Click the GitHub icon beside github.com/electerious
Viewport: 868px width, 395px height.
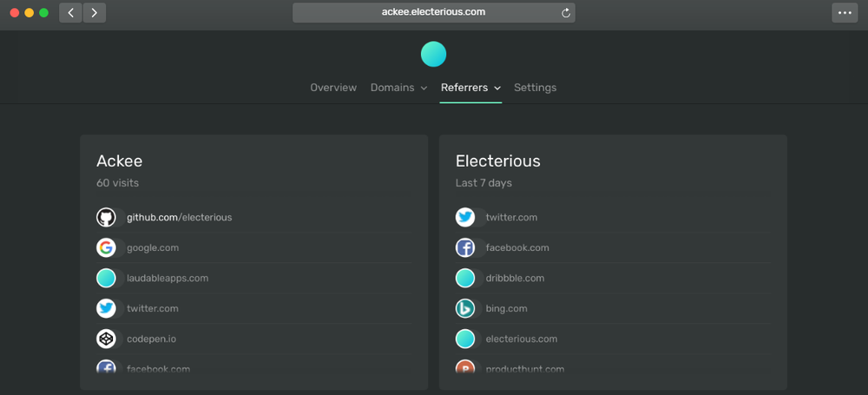pyautogui.click(x=106, y=217)
